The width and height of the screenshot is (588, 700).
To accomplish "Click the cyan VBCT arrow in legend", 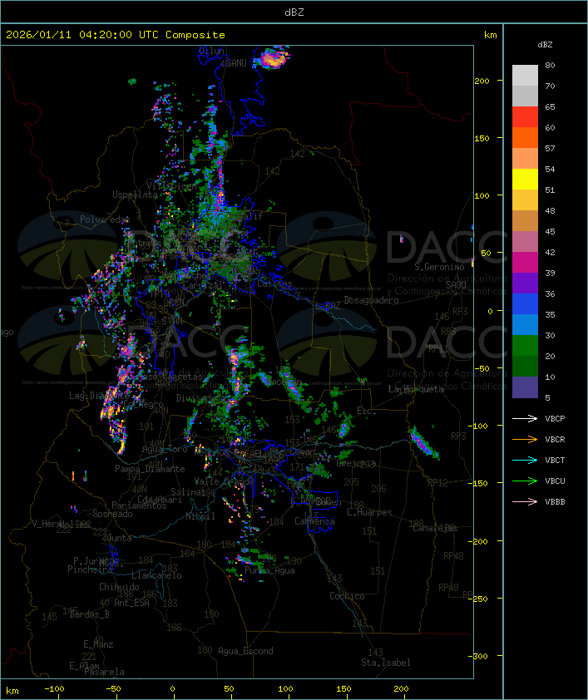I will tap(525, 461).
